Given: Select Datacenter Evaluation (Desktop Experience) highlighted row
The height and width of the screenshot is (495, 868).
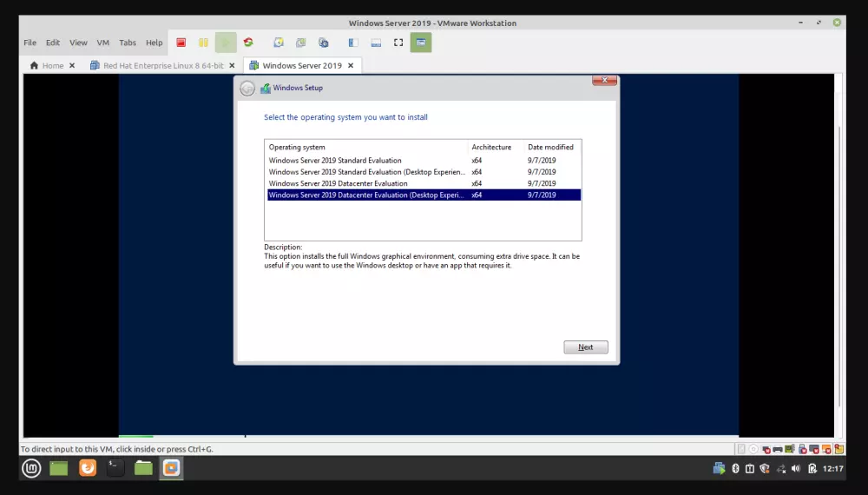Looking at the screenshot, I should point(424,195).
